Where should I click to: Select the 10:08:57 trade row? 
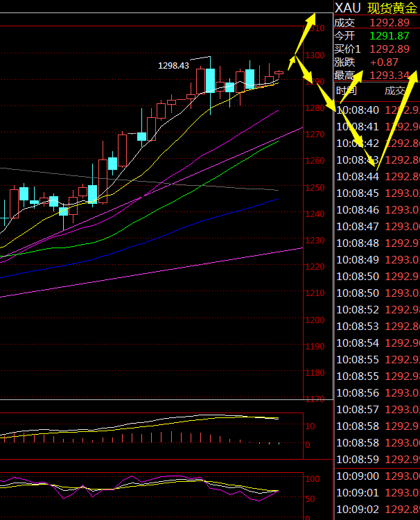(x=377, y=410)
